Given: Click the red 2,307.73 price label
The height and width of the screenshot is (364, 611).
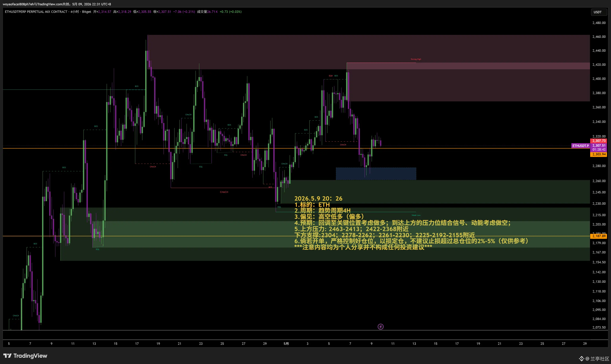Looking at the screenshot, I should [x=599, y=141].
